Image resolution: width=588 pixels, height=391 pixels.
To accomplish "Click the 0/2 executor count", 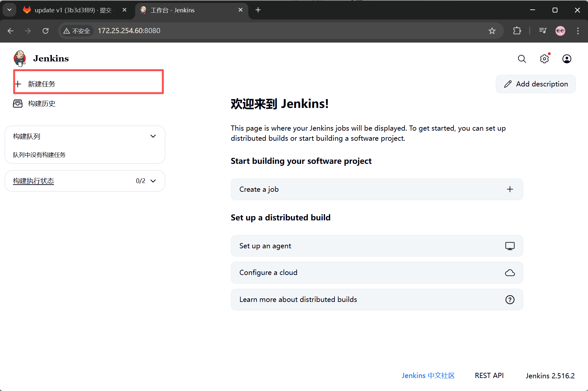I will point(140,181).
